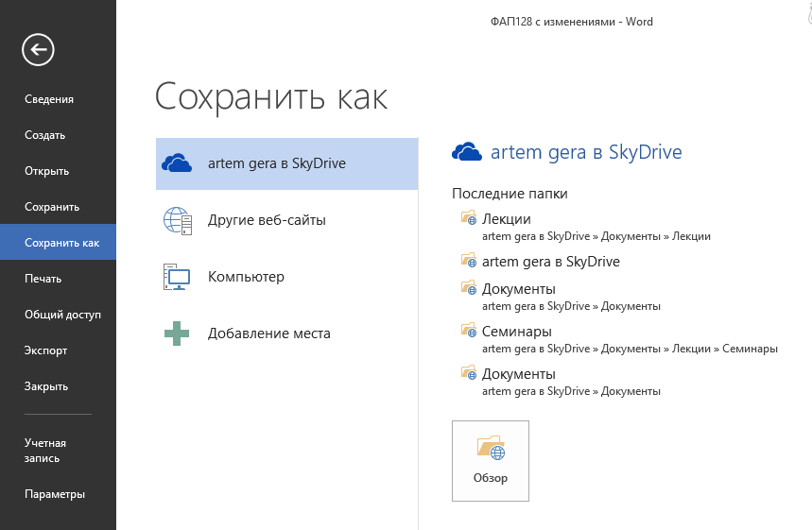Open artem gera в SkyDrive recent folder
Screen dimensions: 812x530
[x=551, y=262]
